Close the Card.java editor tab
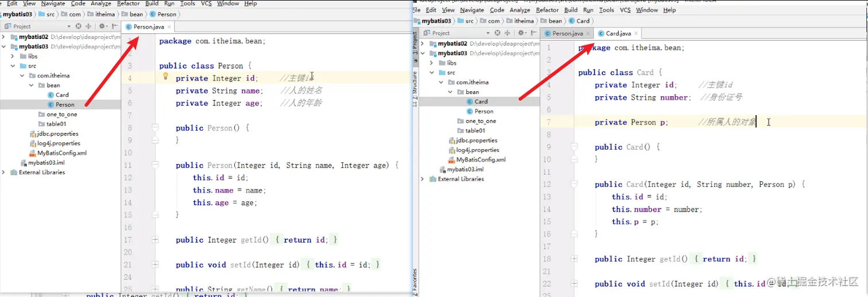 pyautogui.click(x=636, y=33)
